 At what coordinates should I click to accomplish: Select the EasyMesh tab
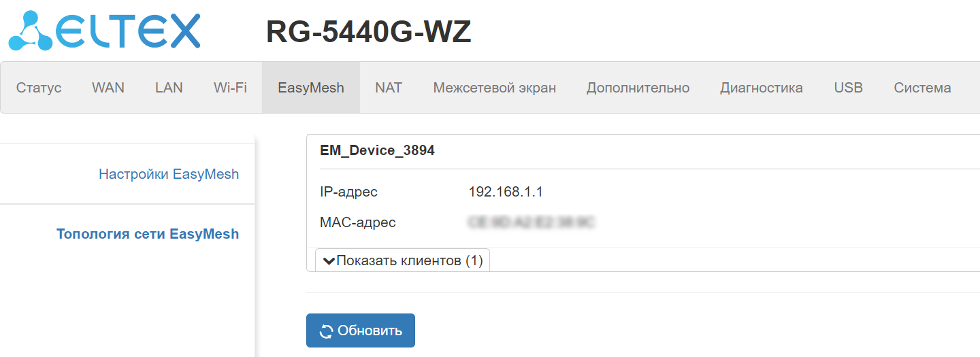tap(311, 88)
